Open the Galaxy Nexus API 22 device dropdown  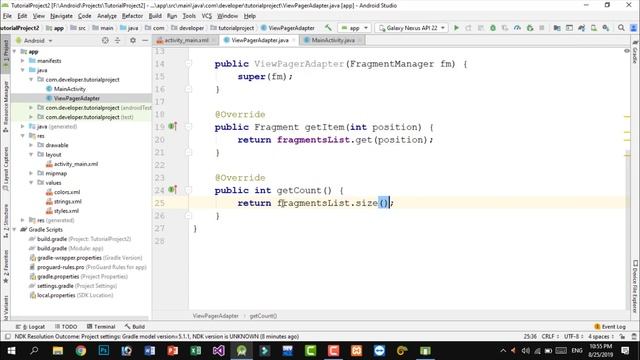[411, 28]
